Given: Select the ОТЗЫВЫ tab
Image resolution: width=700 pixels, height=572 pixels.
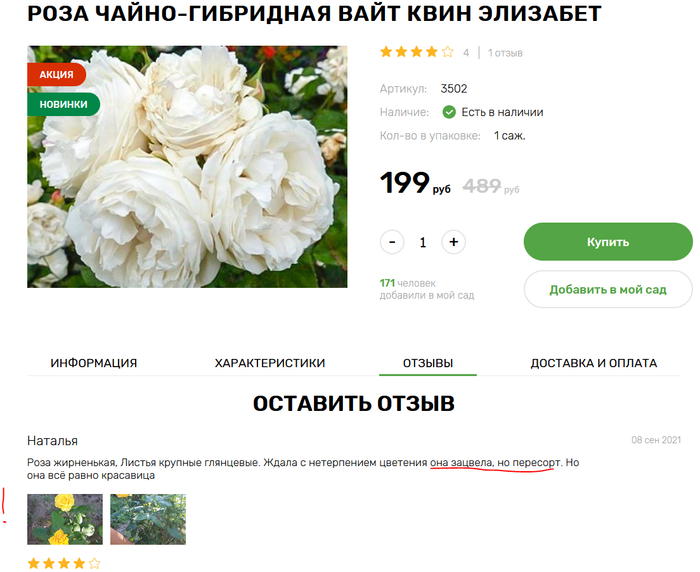Looking at the screenshot, I should [x=428, y=363].
